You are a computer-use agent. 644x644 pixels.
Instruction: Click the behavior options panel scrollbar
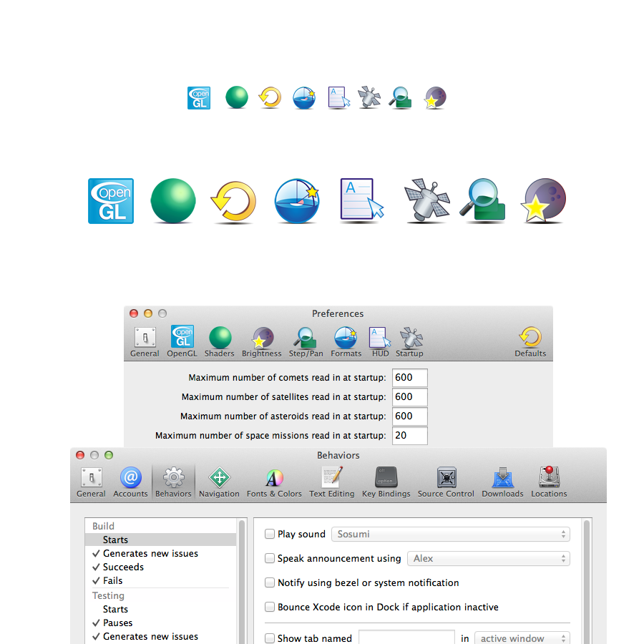tap(587, 581)
